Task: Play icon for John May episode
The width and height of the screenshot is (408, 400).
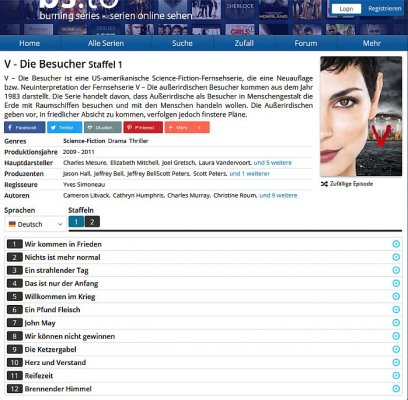Action: (x=396, y=323)
